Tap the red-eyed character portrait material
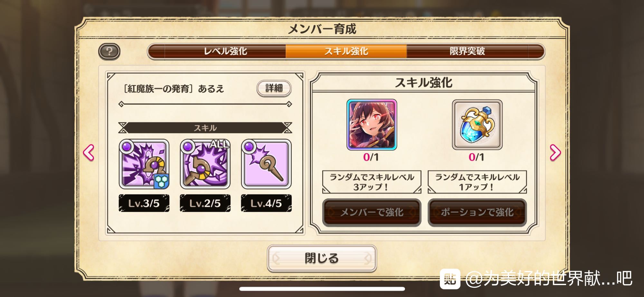Image resolution: width=644 pixels, height=297 pixels. point(372,125)
